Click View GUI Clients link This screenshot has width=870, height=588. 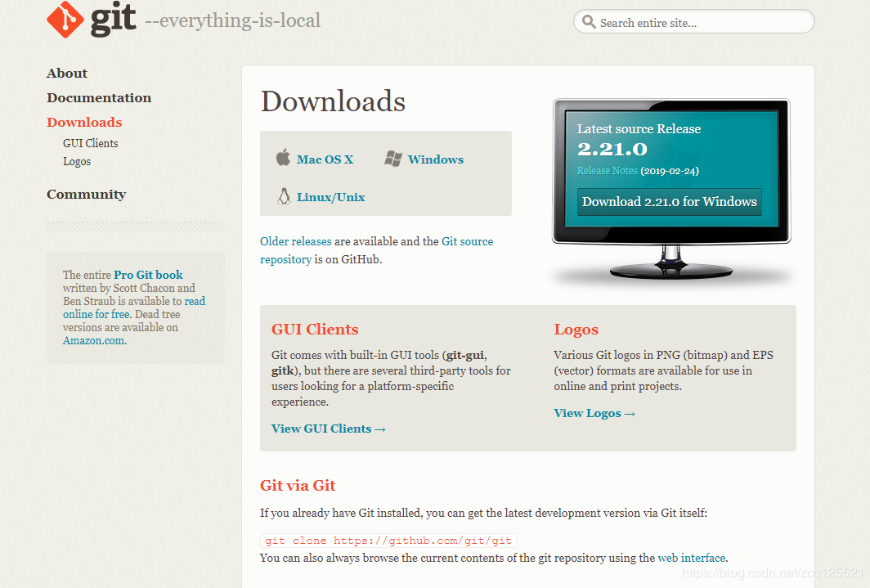tap(329, 429)
